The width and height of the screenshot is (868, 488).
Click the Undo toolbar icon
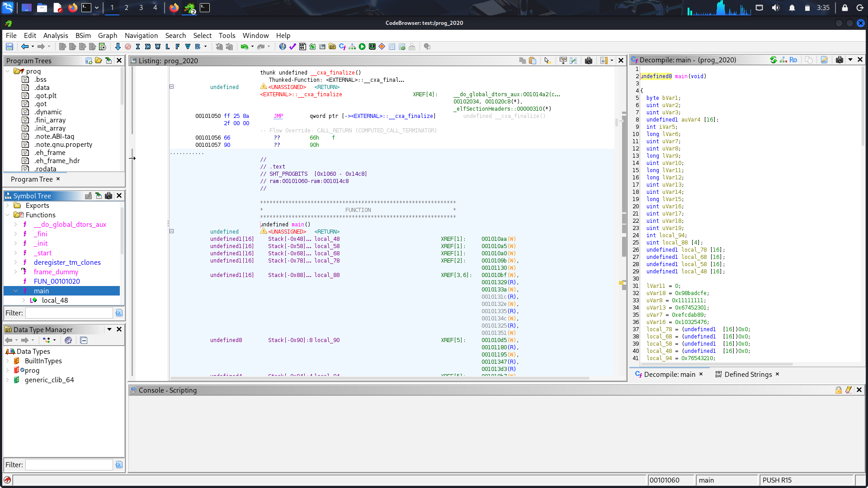point(244,47)
